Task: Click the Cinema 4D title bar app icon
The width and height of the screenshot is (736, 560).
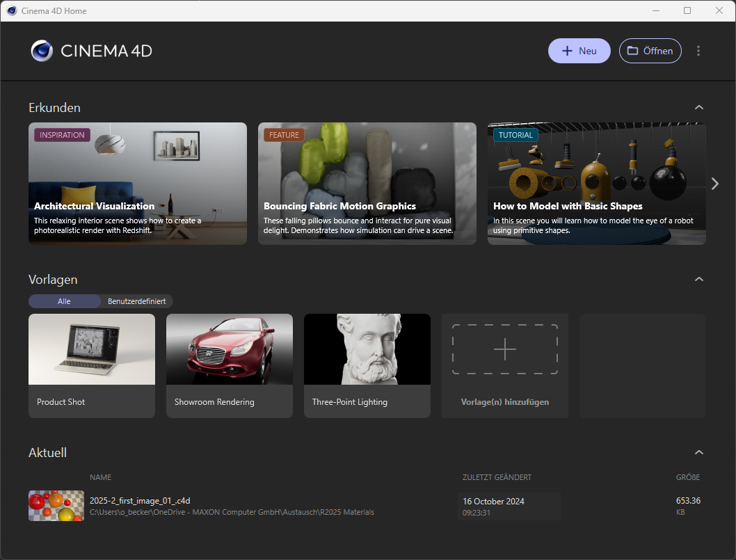Action: (x=12, y=11)
